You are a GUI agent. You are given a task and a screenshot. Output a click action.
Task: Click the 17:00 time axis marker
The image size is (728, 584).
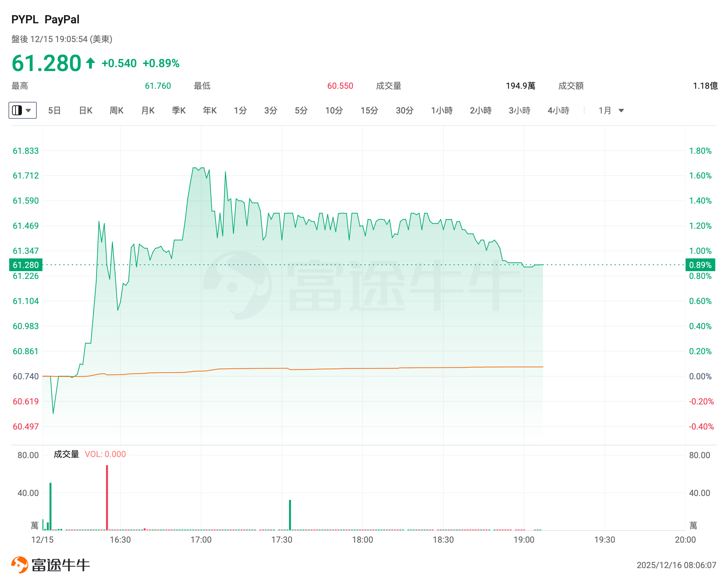click(x=201, y=540)
